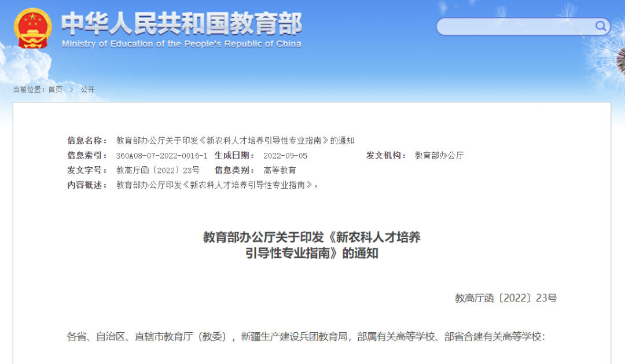Click the 发文字号 value in metadata
Viewport: 625px width, 364px height.
click(x=157, y=170)
